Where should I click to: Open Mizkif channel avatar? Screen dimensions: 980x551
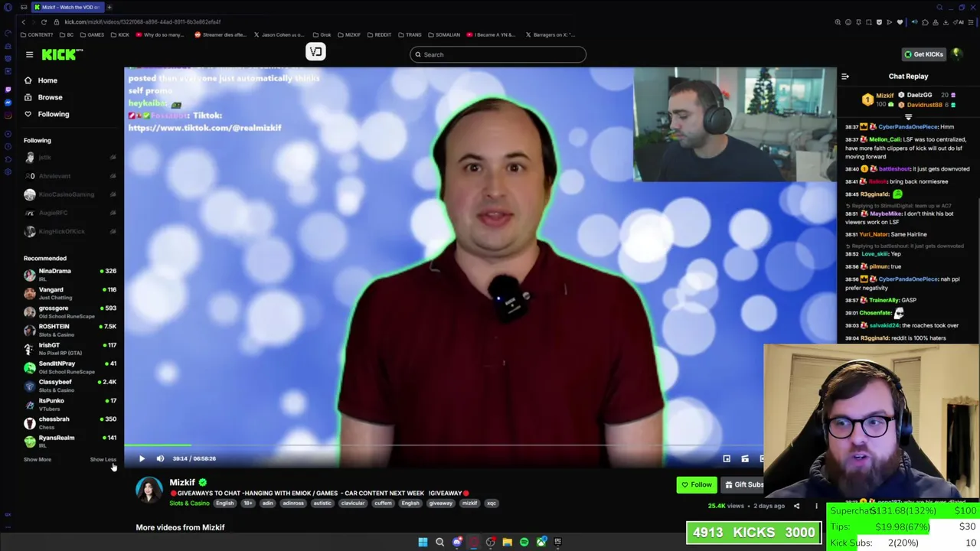tap(149, 491)
